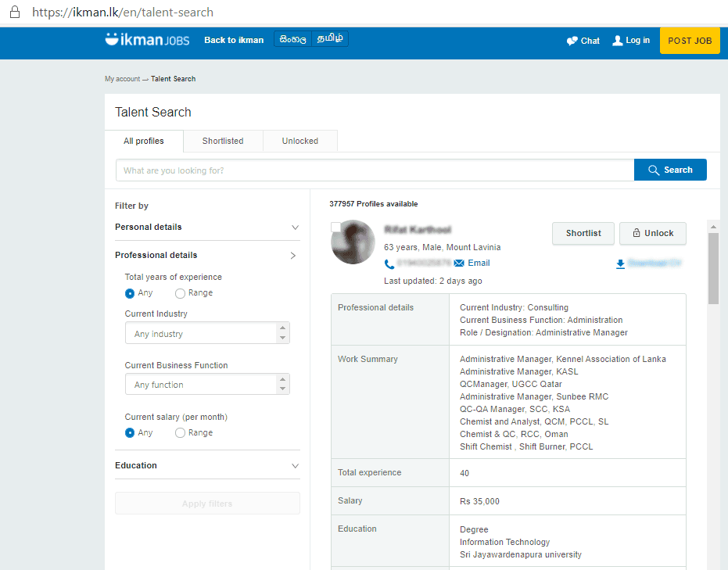This screenshot has width=728, height=570.
Task: Switch to the Shortlisted tab
Action: 223,141
